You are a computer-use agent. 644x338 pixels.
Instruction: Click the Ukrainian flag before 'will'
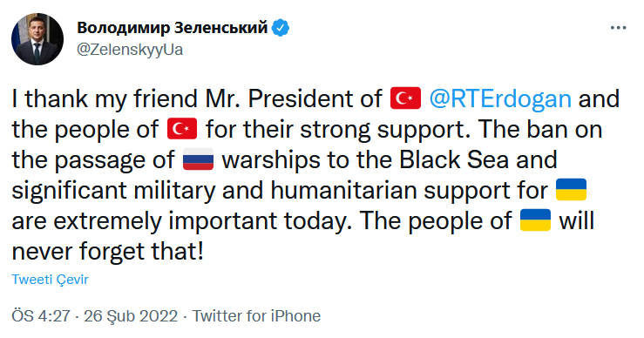[x=535, y=220]
